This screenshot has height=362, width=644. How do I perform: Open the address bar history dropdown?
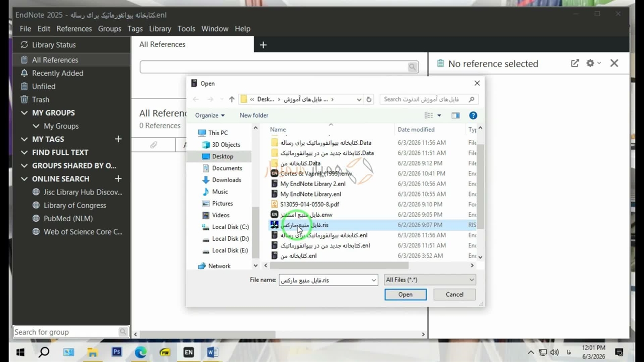pos(359,100)
